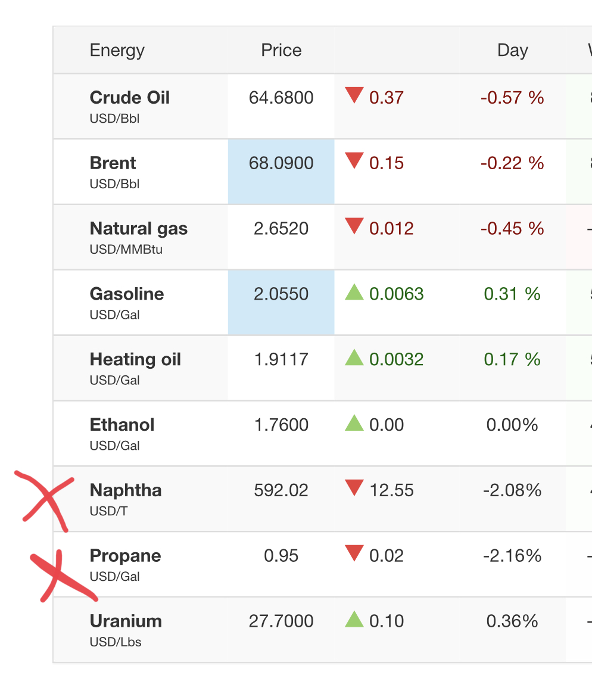Click the Propane daily change -2.16%
The width and height of the screenshot is (592, 700).
point(512,556)
